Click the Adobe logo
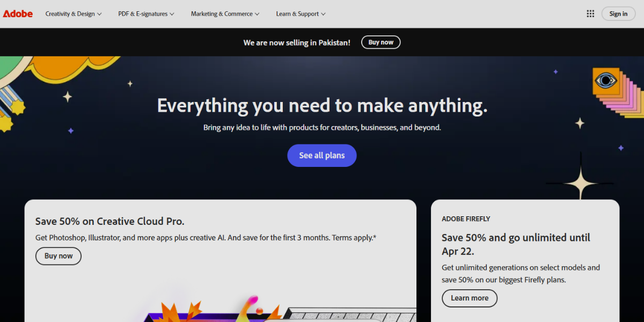The image size is (644, 322). pos(18,14)
